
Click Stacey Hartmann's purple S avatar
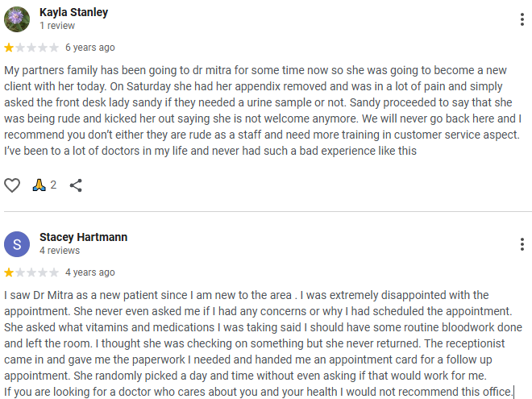[x=18, y=243]
